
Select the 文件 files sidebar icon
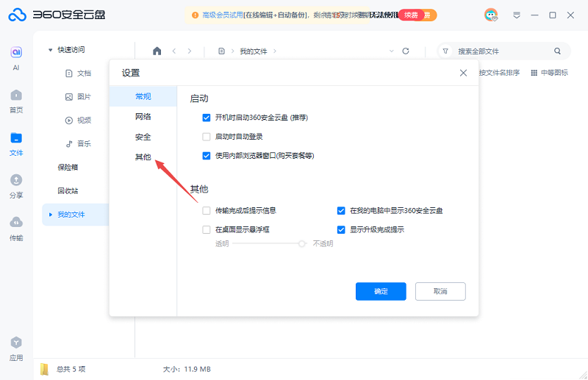click(16, 138)
